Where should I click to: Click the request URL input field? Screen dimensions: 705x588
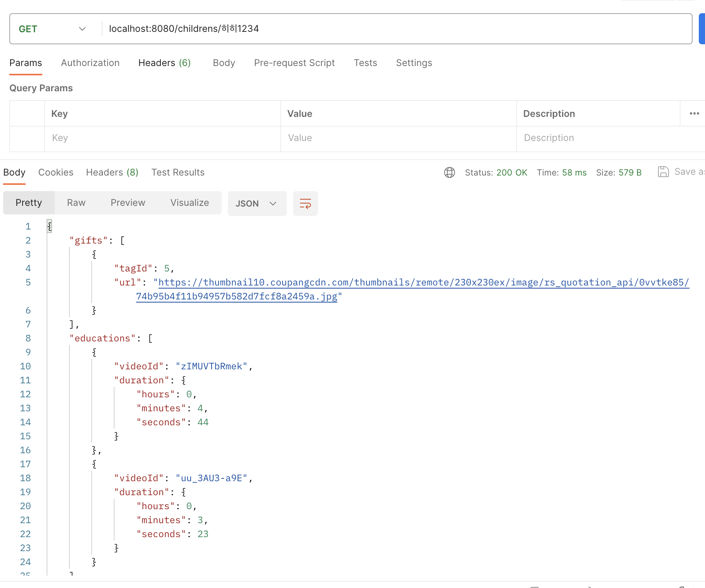pos(349,28)
